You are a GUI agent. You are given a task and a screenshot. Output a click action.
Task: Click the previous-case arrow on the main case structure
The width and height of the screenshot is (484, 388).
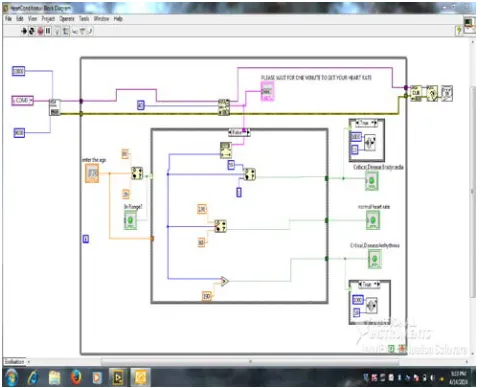(x=230, y=132)
